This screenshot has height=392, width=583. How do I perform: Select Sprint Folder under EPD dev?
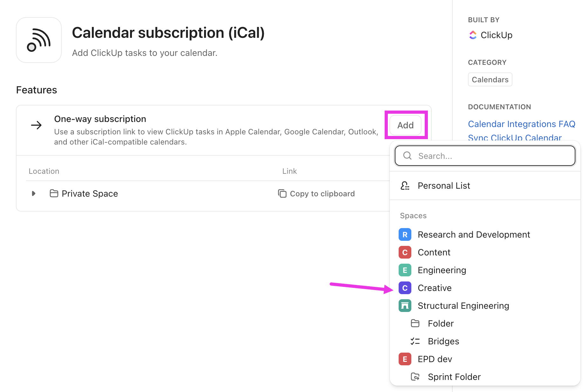tap(454, 377)
